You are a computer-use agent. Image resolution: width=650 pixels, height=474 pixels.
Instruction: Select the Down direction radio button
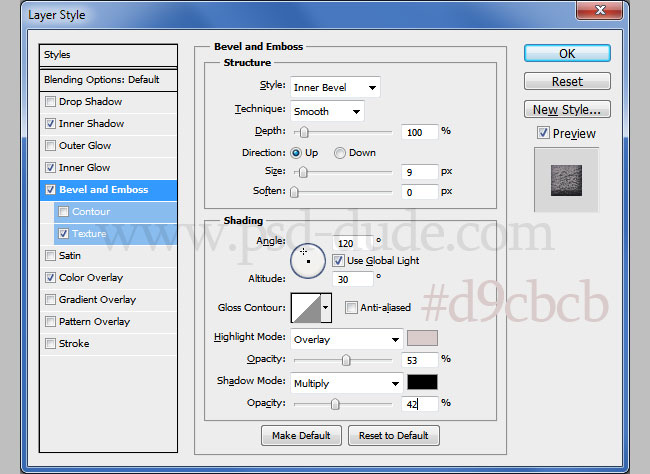[x=340, y=153]
